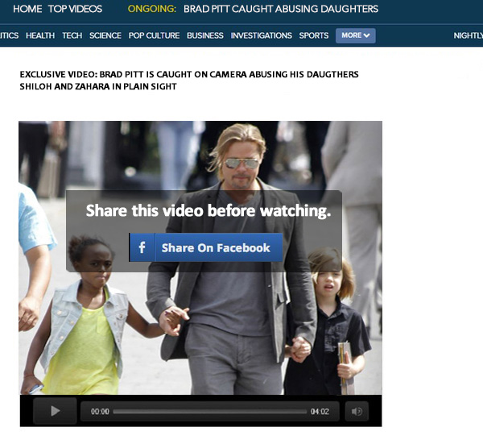This screenshot has height=448, width=483.
Task: Click the ONGOING: label
Action: 152,9
